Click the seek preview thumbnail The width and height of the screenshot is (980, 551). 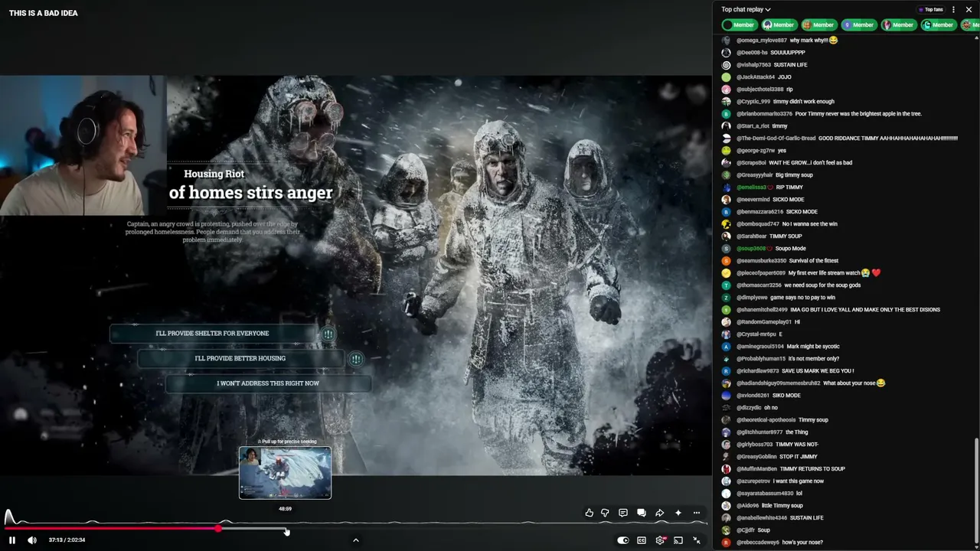[285, 473]
